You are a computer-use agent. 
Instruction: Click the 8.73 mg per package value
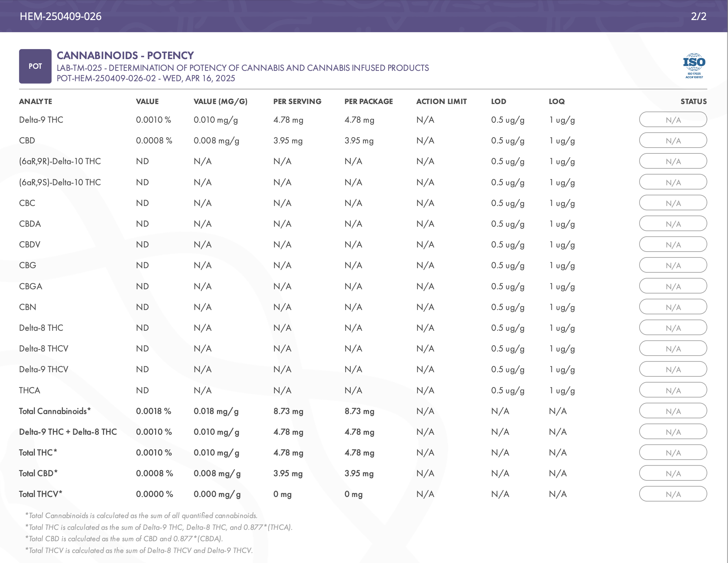[x=359, y=411]
